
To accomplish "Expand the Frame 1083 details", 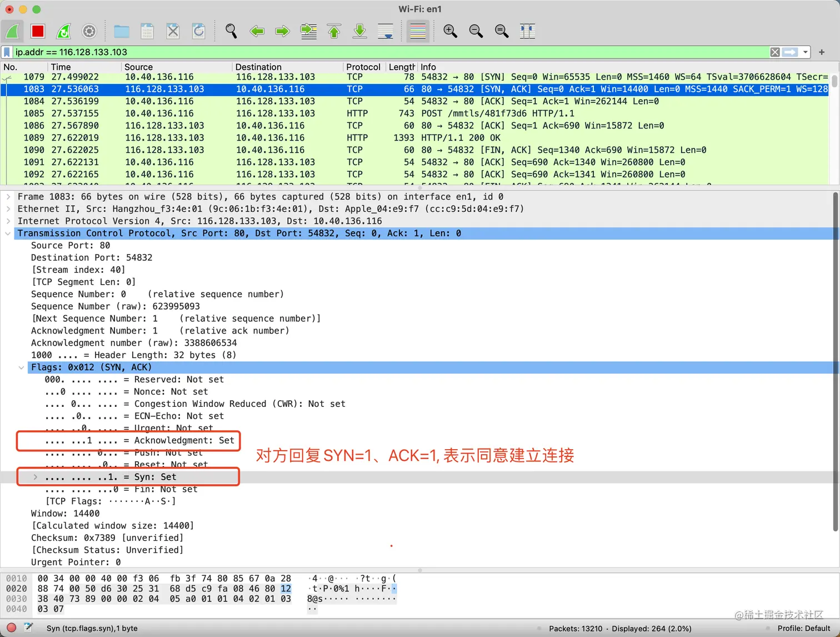I will [8, 197].
